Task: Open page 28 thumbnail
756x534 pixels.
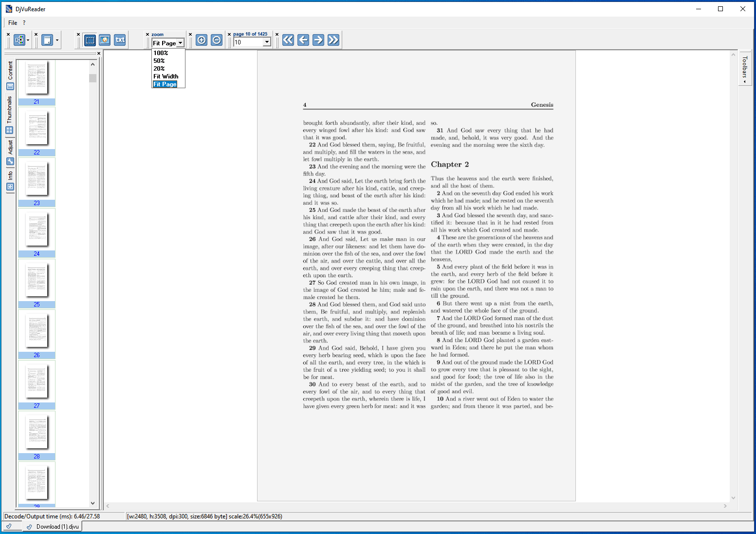Action: click(37, 437)
